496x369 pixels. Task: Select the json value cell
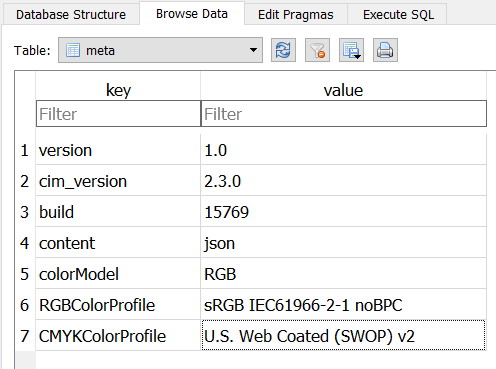tap(343, 242)
